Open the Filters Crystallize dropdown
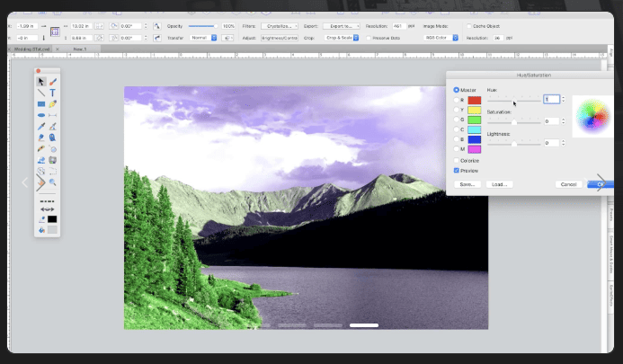 pyautogui.click(x=280, y=26)
